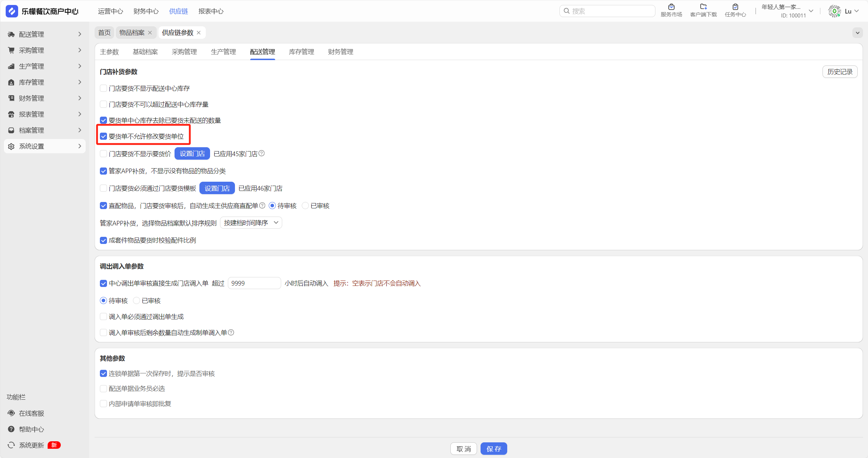The height and width of the screenshot is (458, 868).
Task: Tick 配送单据业务员必选 checkbox
Action: 103,389
